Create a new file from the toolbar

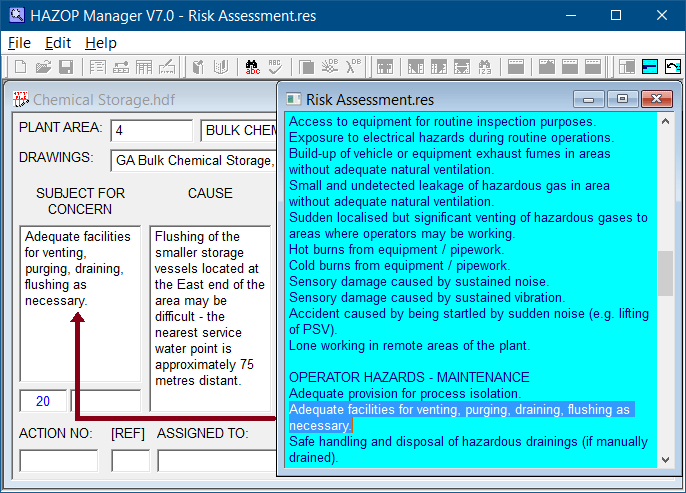(x=20, y=67)
